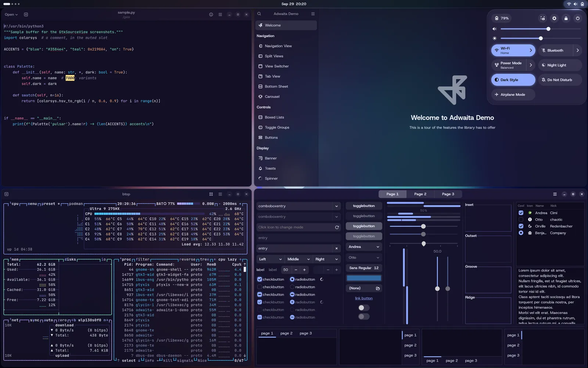Open the hamburger menu in the widget factory window
This screenshot has width=588, height=368.
tap(555, 194)
